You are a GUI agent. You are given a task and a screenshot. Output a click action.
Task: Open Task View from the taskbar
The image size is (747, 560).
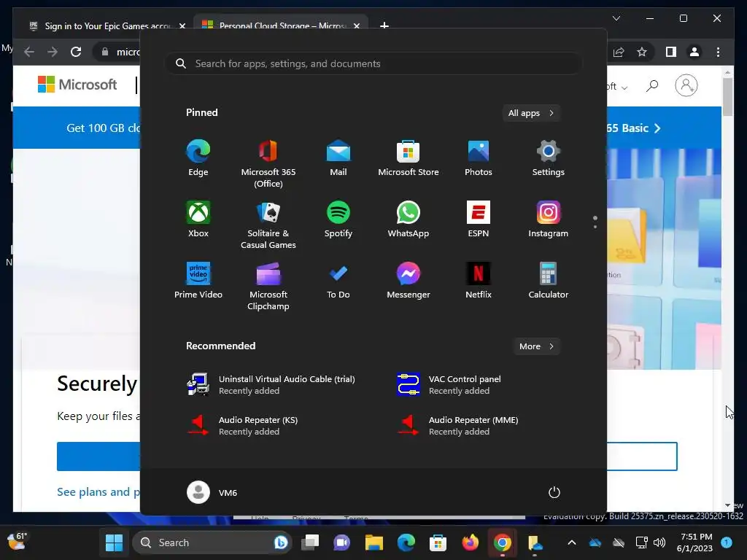310,542
